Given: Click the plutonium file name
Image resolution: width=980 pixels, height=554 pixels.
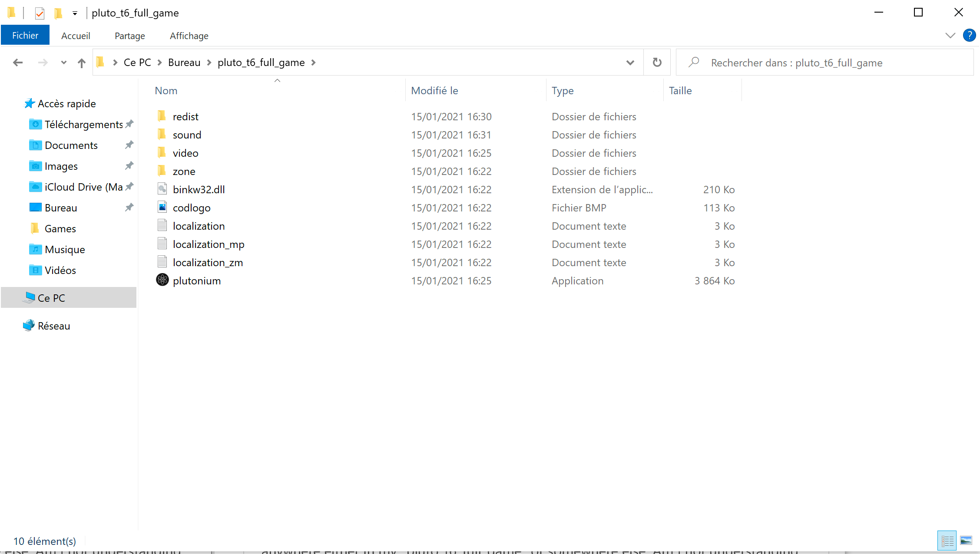Looking at the screenshot, I should 197,280.
